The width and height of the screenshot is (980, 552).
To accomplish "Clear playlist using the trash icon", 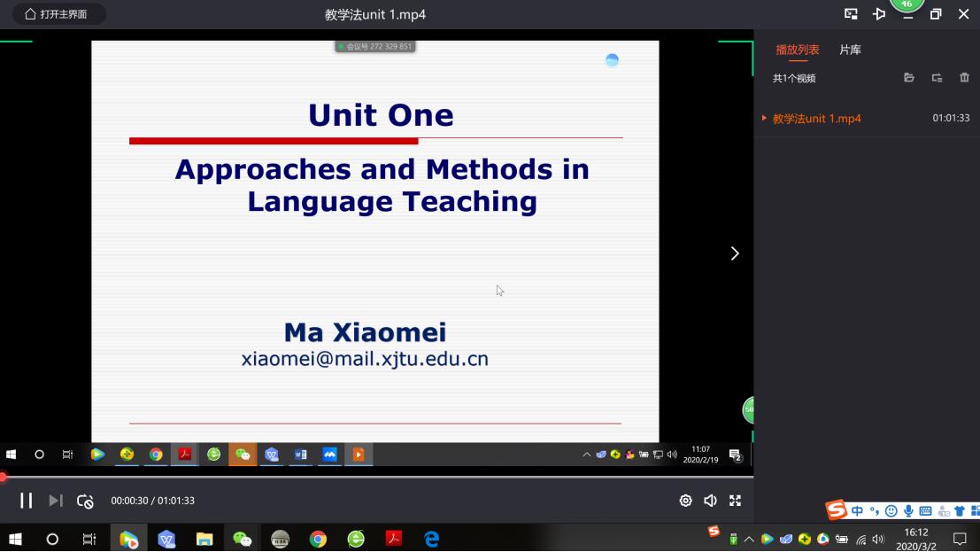I will (964, 78).
